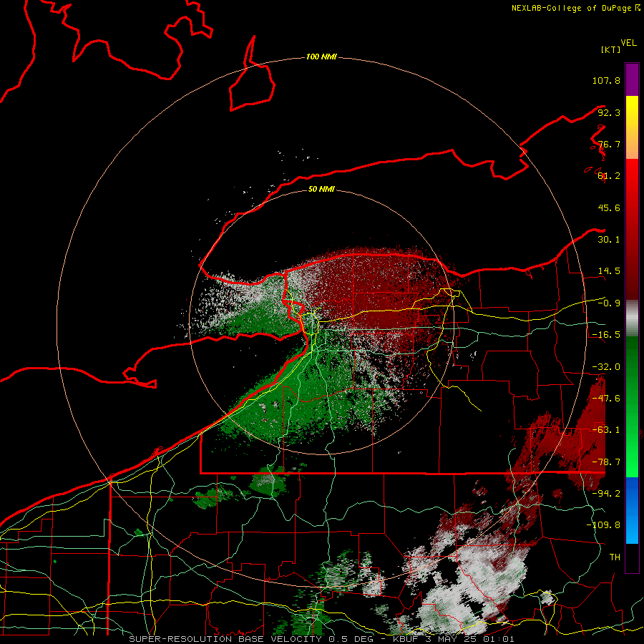The width and height of the screenshot is (644, 644).
Task: Click the '100 NMI' range ring label
Action: pos(321,57)
